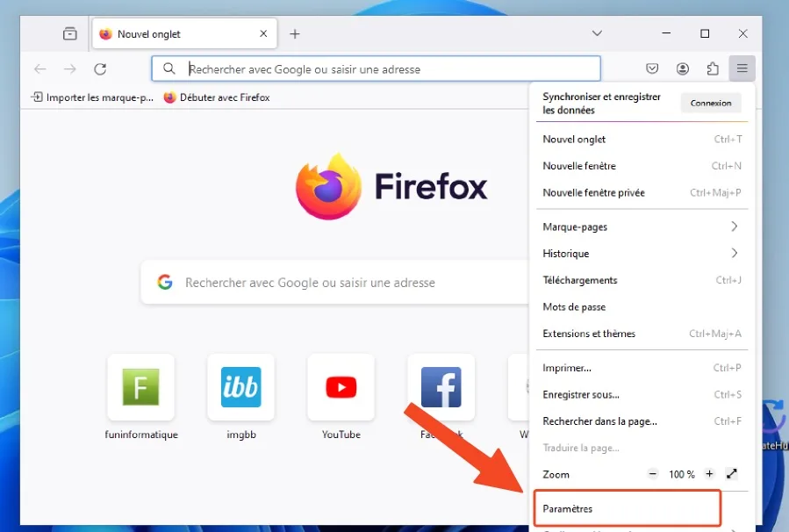The image size is (789, 532).
Task: Open the imgbb shortcut tile
Action: coord(240,387)
